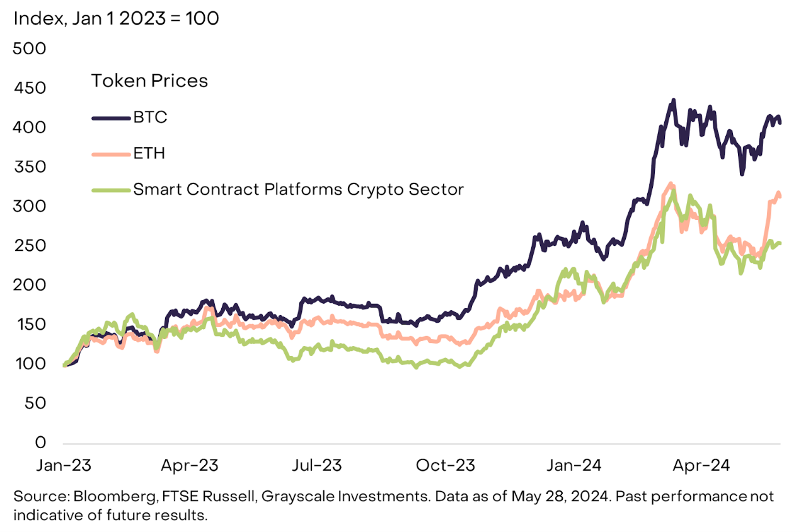Select the ETH legend label
801x532 pixels.
149,154
